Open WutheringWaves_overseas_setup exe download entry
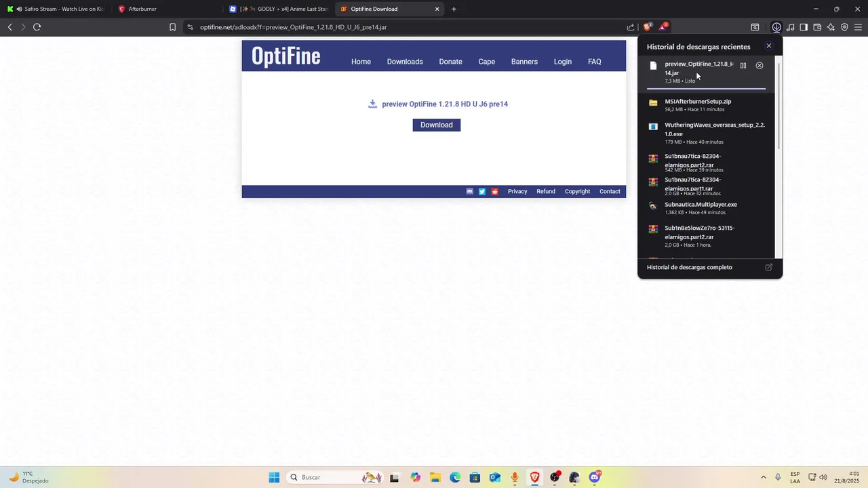868x488 pixels. (707, 133)
